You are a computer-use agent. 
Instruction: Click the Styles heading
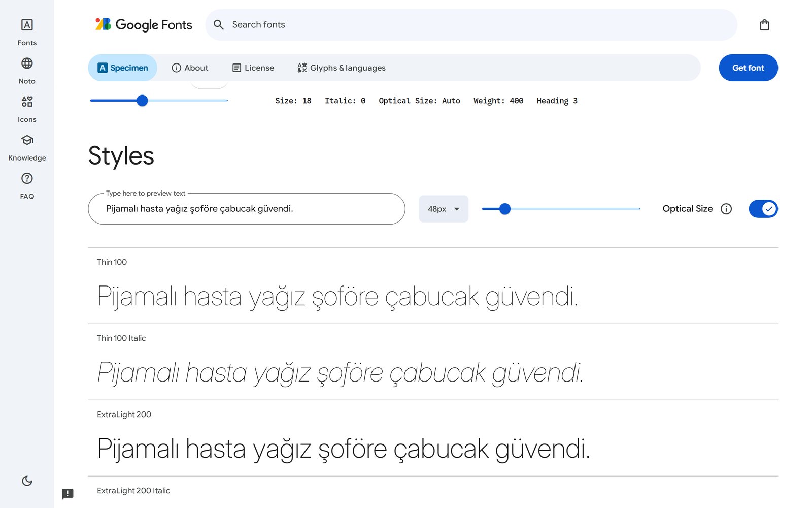(121, 156)
